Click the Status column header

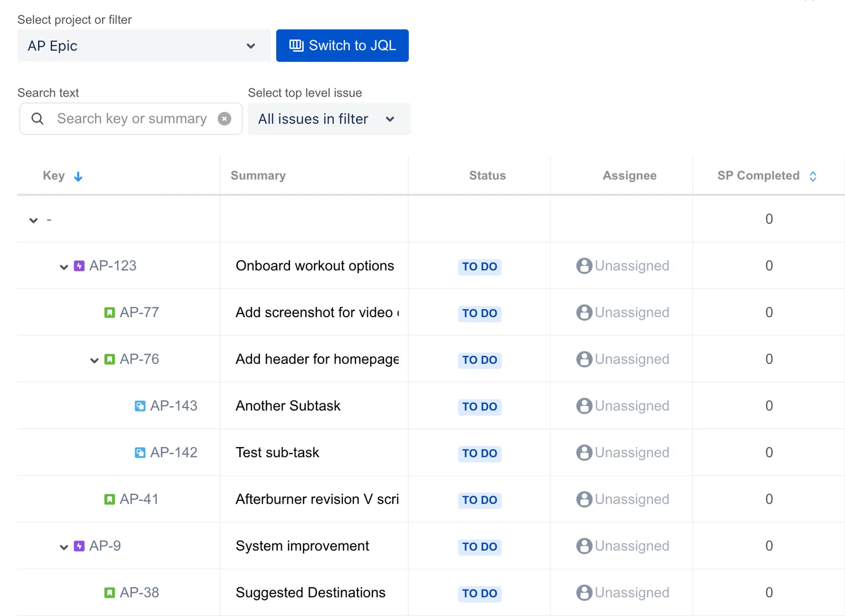click(487, 176)
